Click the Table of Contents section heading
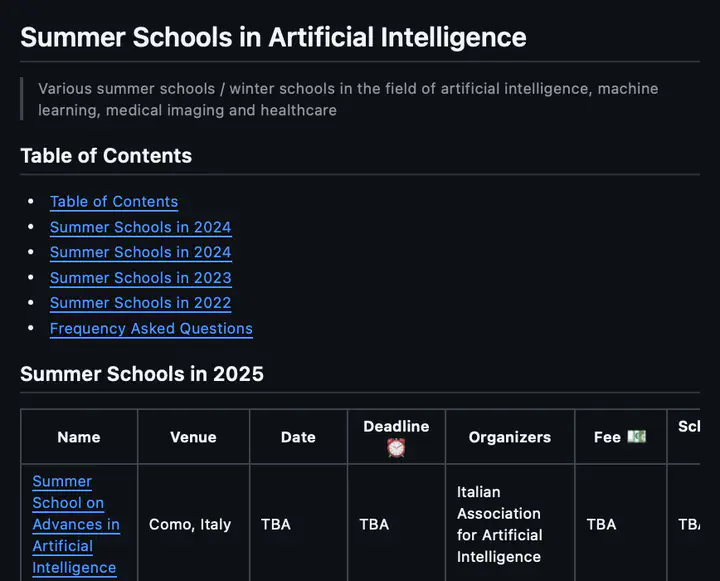Screen dimensions: 720x581 coord(106,156)
